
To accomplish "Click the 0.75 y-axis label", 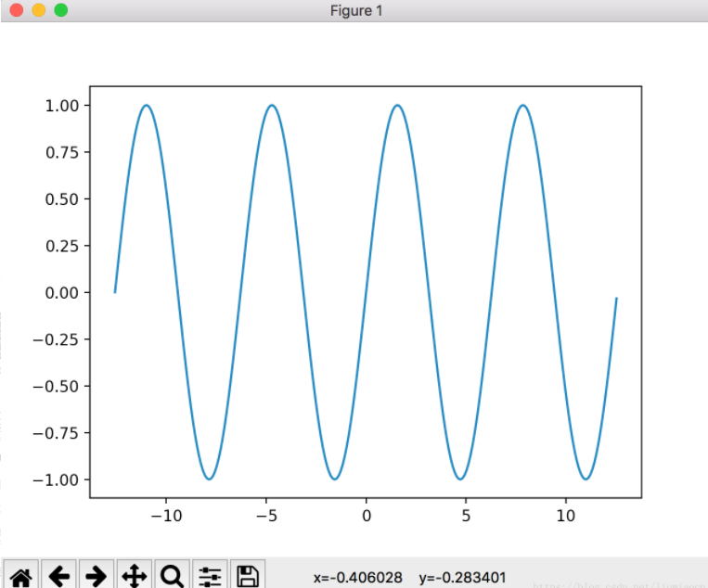I will 62,152.
